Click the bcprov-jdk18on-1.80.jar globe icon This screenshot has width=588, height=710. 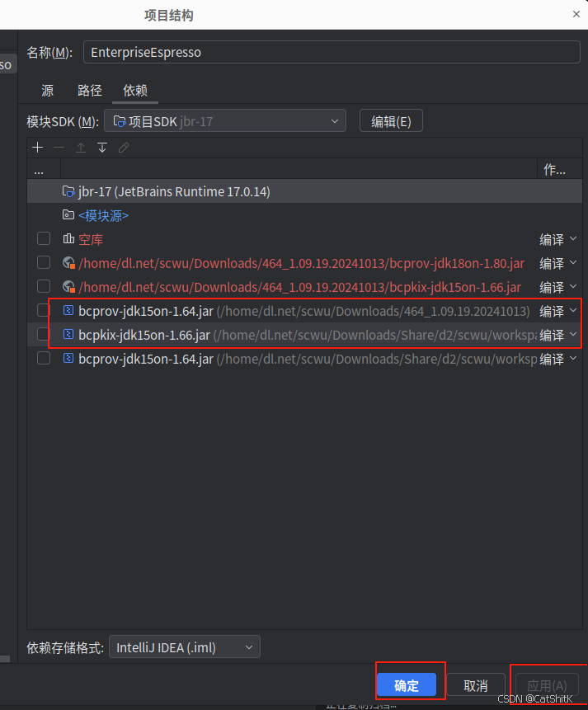pyautogui.click(x=68, y=263)
